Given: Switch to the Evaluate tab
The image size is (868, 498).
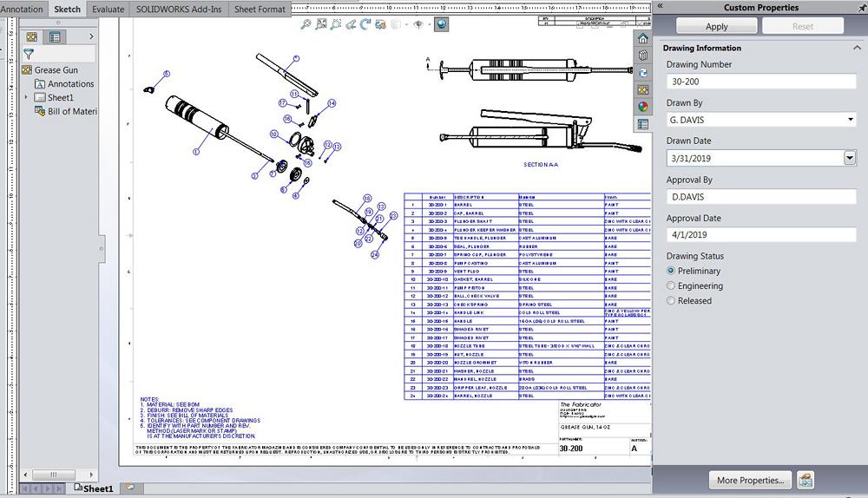Looking at the screenshot, I should tap(108, 9).
